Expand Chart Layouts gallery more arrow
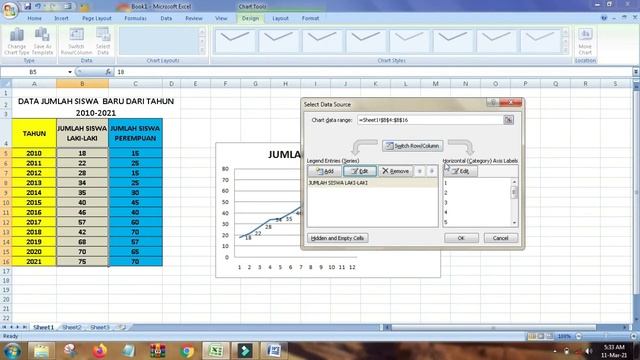 click(x=202, y=51)
